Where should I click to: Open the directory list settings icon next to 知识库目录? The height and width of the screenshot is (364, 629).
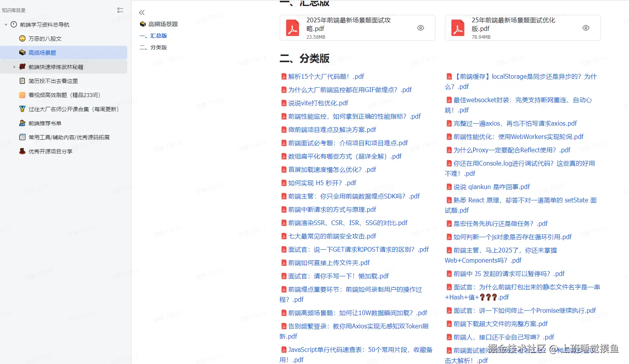[x=120, y=10]
